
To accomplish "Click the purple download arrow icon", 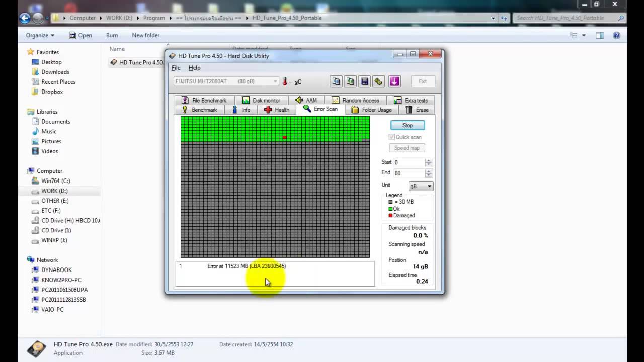I will pyautogui.click(x=394, y=81).
